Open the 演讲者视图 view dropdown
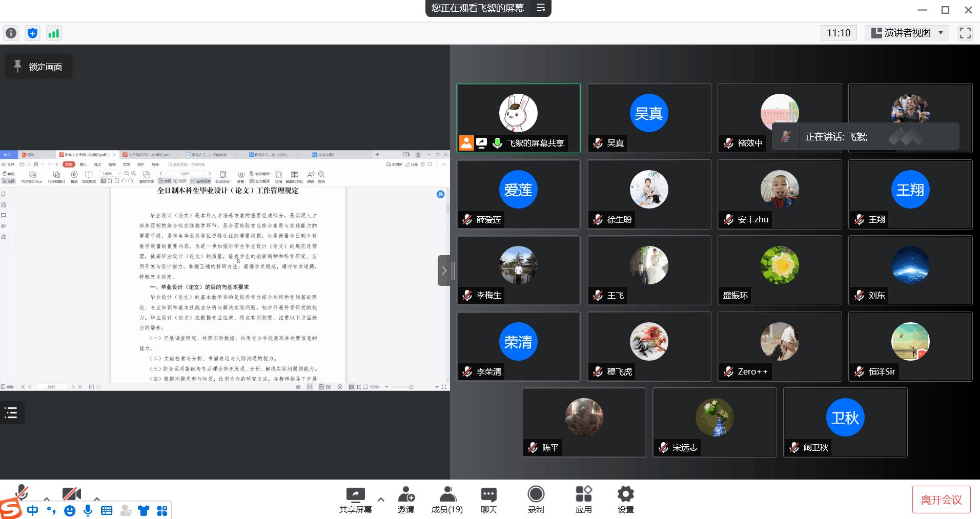 [x=907, y=33]
